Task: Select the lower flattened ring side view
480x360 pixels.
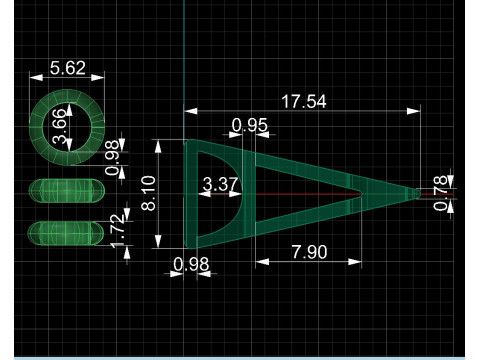Action: (x=66, y=233)
